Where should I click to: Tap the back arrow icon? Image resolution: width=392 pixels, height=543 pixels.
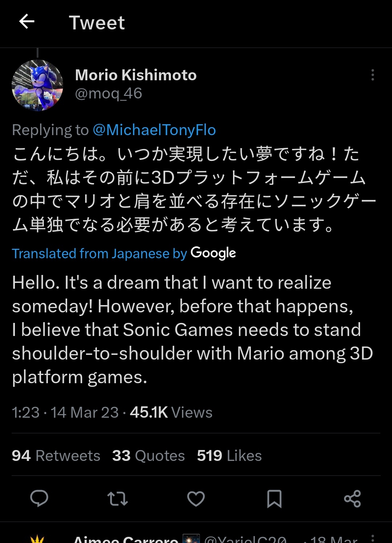click(x=26, y=22)
